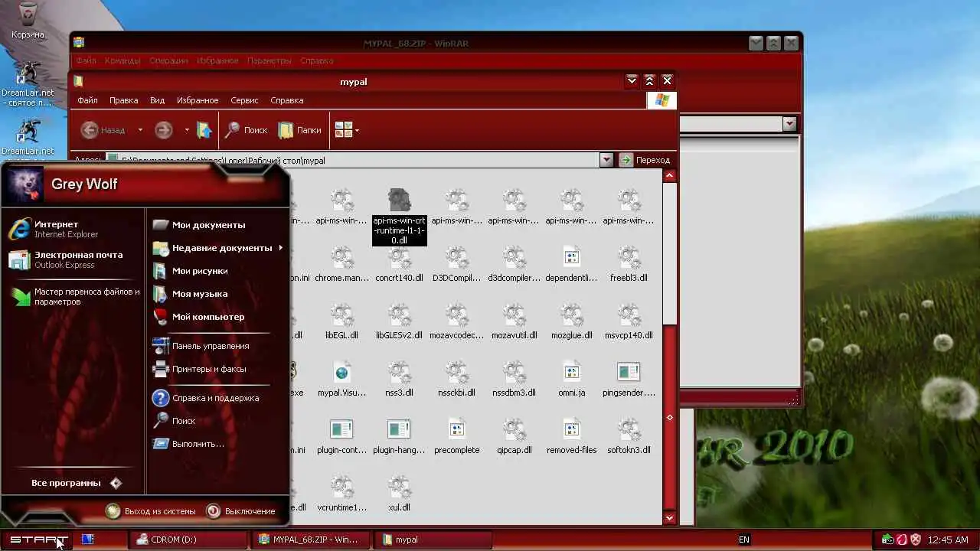Viewport: 980px width, 551px height.
Task: Click Поиск toolbar button
Action: pyautogui.click(x=246, y=130)
